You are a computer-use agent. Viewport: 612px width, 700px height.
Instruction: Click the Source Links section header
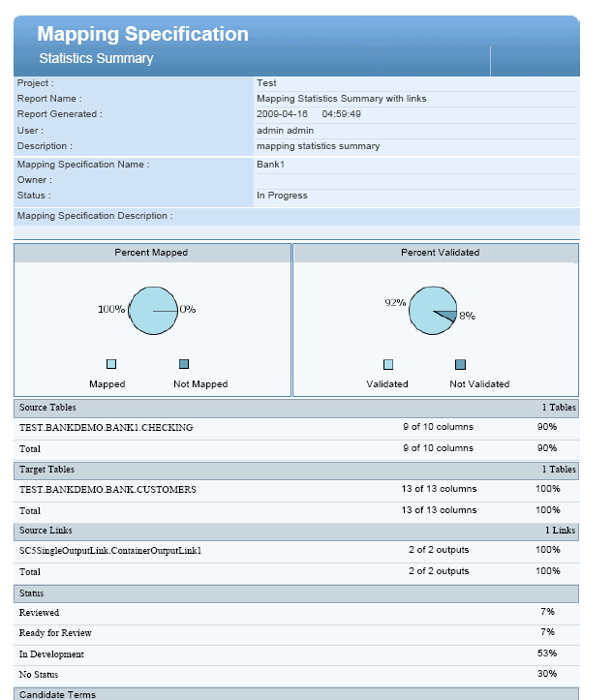pos(46,531)
